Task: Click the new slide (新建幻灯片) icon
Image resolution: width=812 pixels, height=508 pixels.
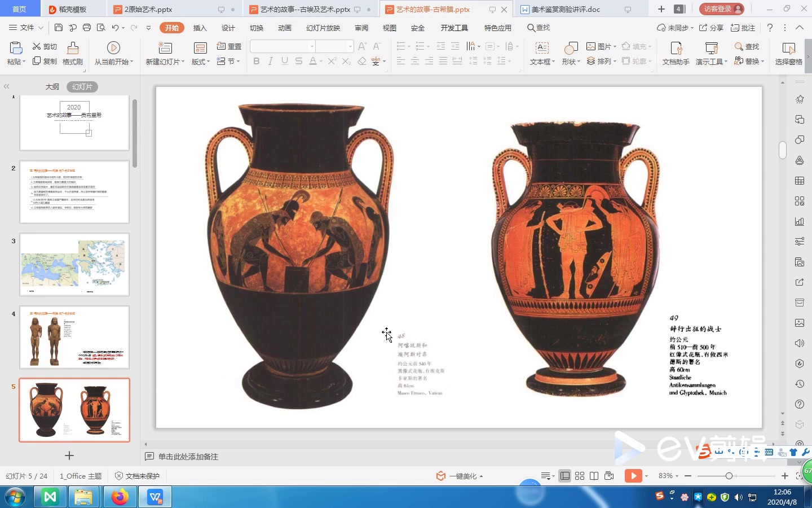Action: [x=165, y=48]
